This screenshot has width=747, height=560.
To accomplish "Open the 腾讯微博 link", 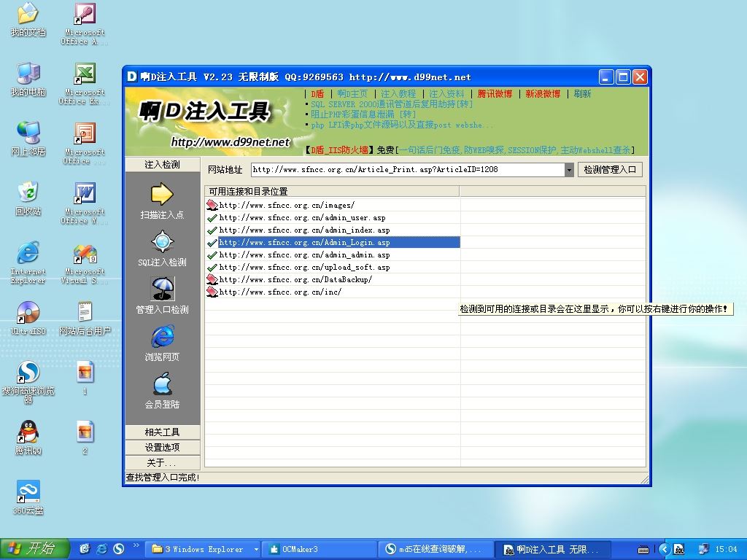I will pyautogui.click(x=495, y=94).
